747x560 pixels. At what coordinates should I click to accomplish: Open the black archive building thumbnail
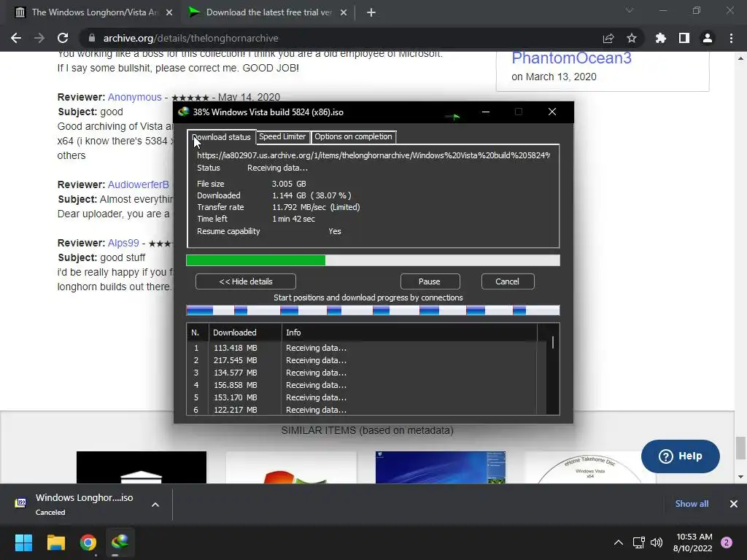click(142, 467)
